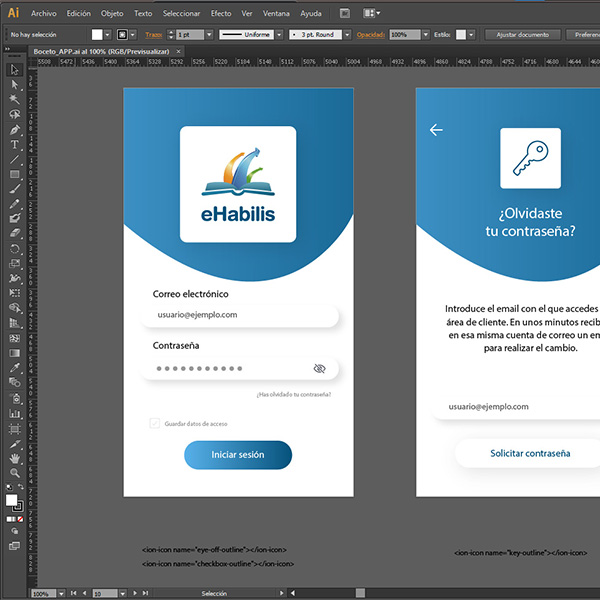Viewport: 600px width, 600px height.
Task: Select the Shape Builder tool
Action: [15, 308]
